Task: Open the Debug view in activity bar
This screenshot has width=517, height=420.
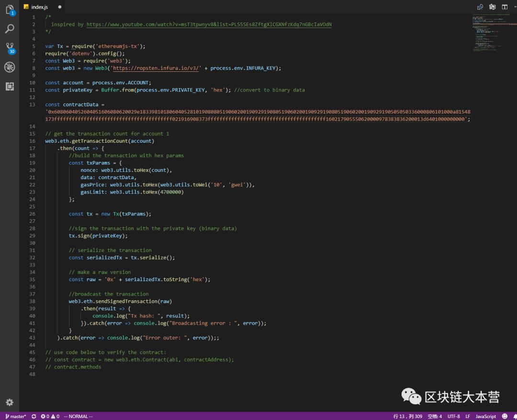Action: (10, 67)
